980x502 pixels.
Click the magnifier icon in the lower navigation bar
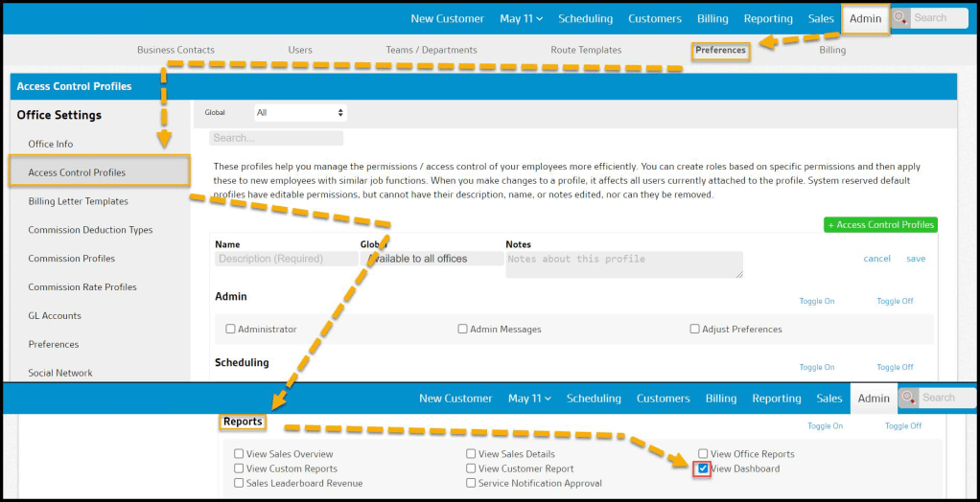tap(908, 399)
